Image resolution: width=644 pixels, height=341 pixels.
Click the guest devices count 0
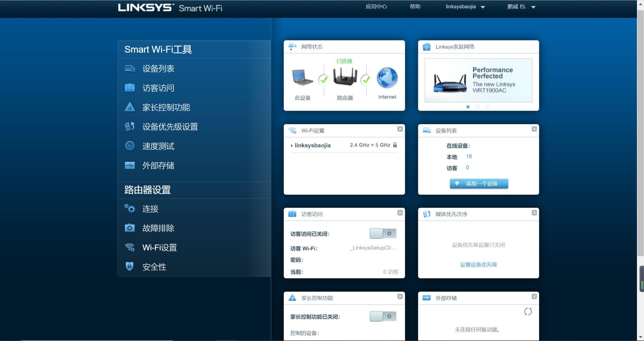point(467,167)
